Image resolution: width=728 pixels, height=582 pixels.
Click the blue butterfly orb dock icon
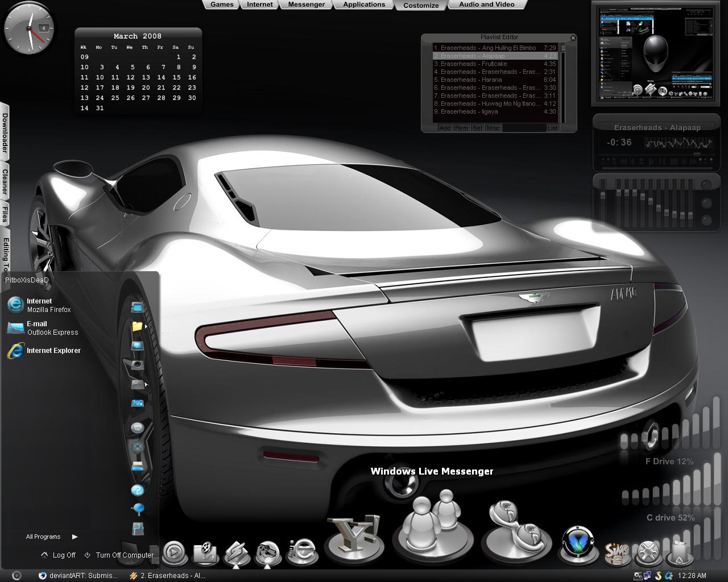tap(578, 544)
